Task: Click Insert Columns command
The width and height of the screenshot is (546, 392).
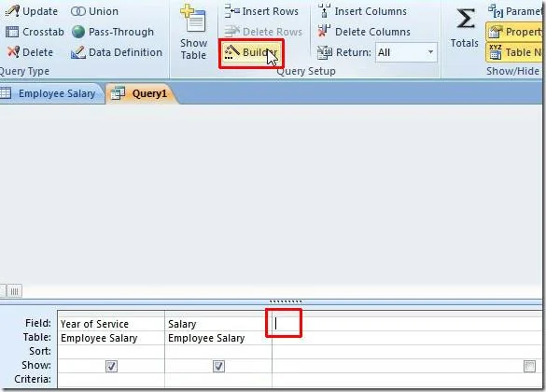Action: click(x=362, y=11)
